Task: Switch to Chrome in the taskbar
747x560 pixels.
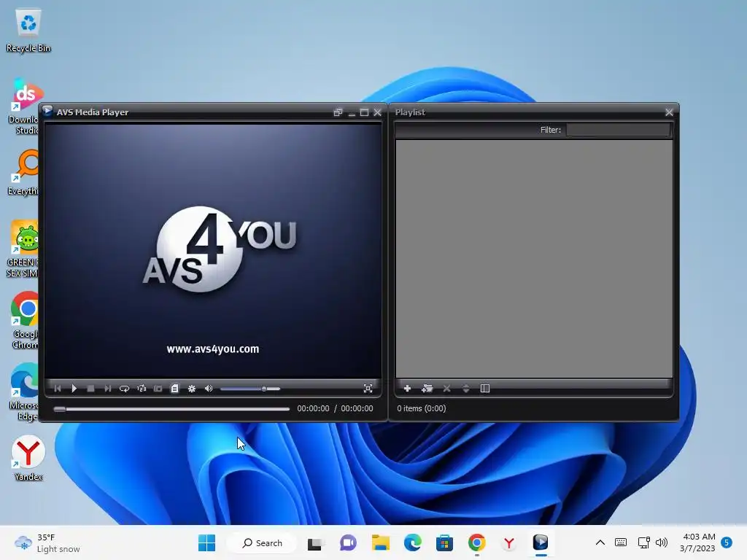Action: point(477,542)
